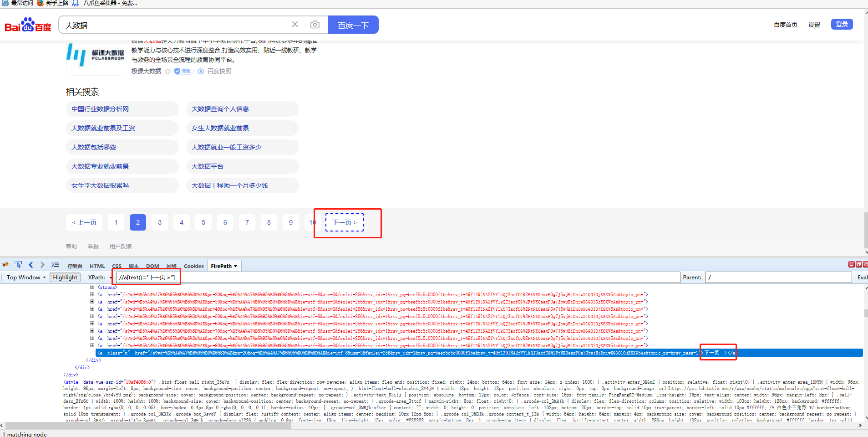The width and height of the screenshot is (868, 437).
Task: Focus the XPath expression input field
Action: tap(398, 277)
